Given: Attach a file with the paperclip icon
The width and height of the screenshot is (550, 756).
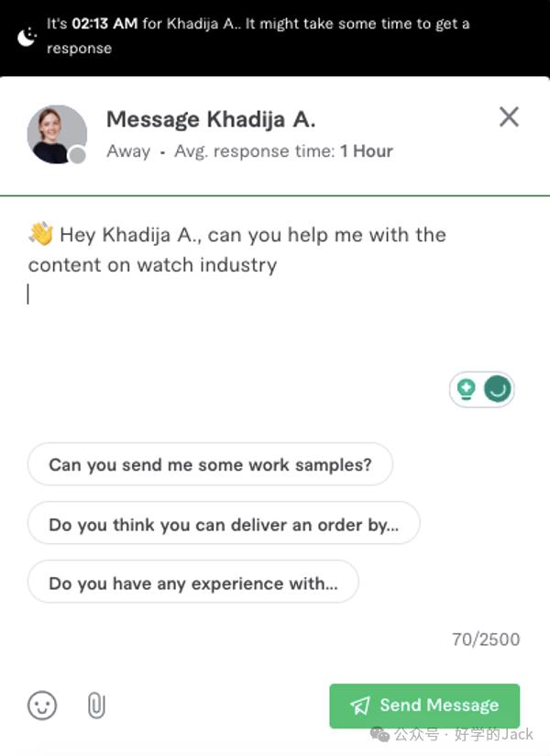Looking at the screenshot, I should pyautogui.click(x=96, y=706).
